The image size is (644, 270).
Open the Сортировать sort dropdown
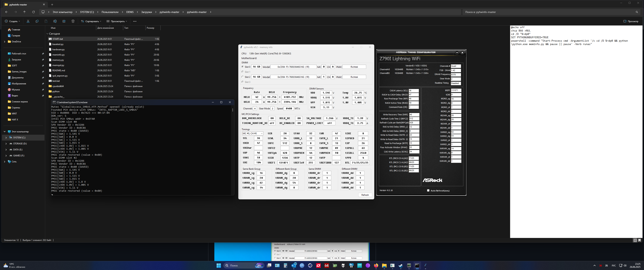tap(91, 21)
